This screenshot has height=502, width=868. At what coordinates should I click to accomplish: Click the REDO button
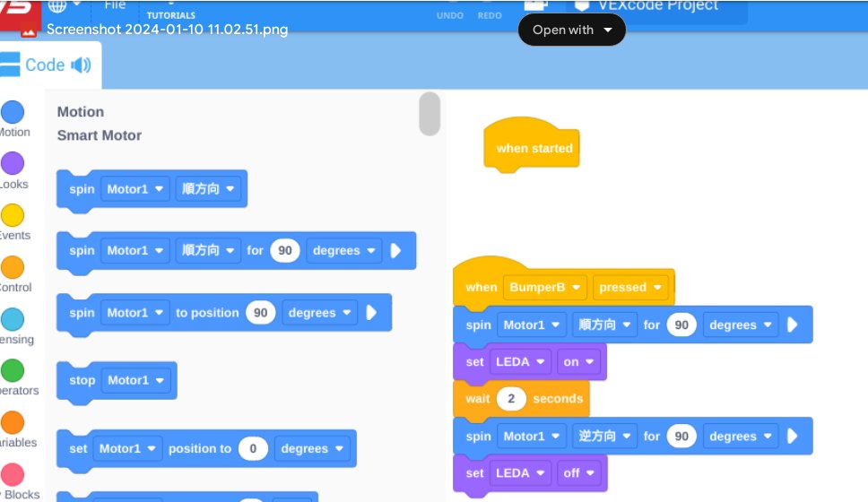[490, 15]
